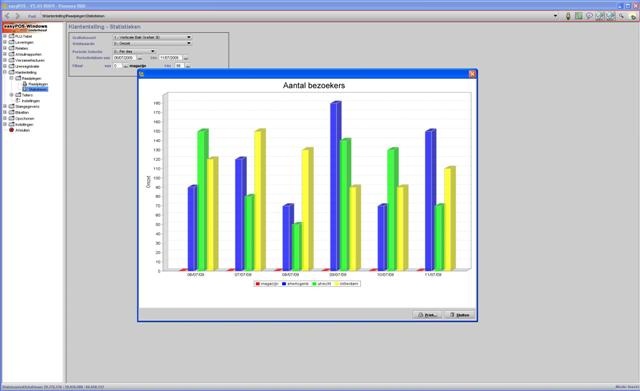Image resolution: width=640 pixels, height=391 pixels.
Task: Click the red Afsluiten icon in sidebar
Action: pyautogui.click(x=11, y=130)
